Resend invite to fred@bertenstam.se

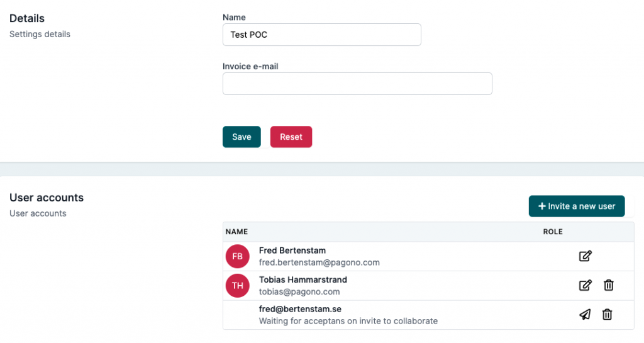(586, 315)
